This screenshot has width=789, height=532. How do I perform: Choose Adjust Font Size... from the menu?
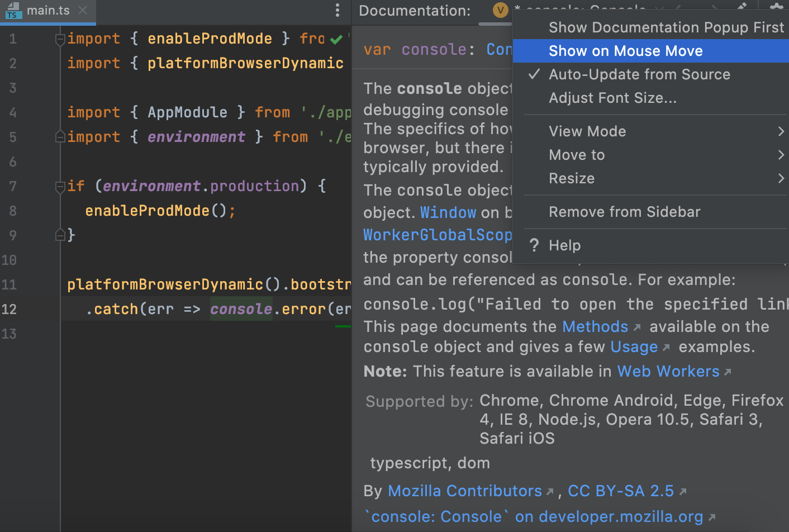(x=650, y=98)
